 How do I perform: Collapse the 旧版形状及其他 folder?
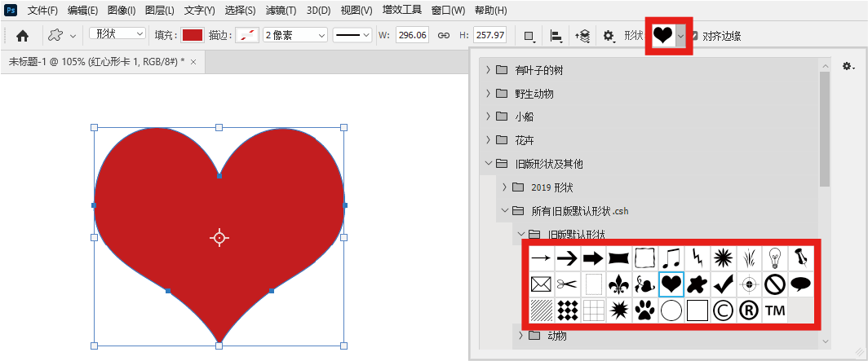click(488, 164)
